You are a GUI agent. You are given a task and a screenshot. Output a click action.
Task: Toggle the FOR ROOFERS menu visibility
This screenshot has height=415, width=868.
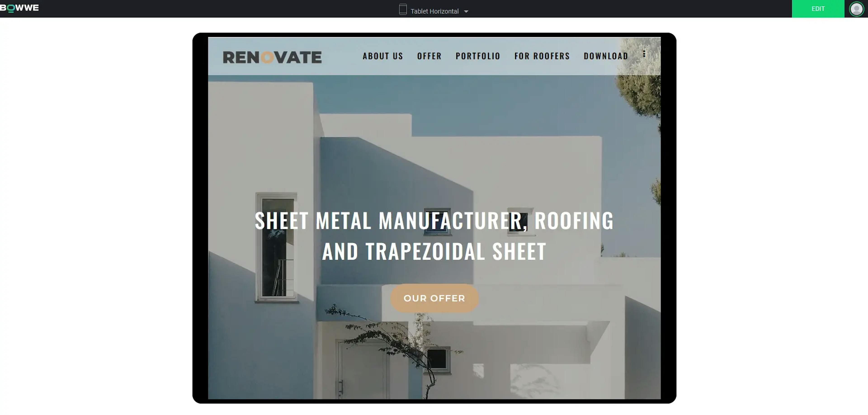click(x=542, y=56)
